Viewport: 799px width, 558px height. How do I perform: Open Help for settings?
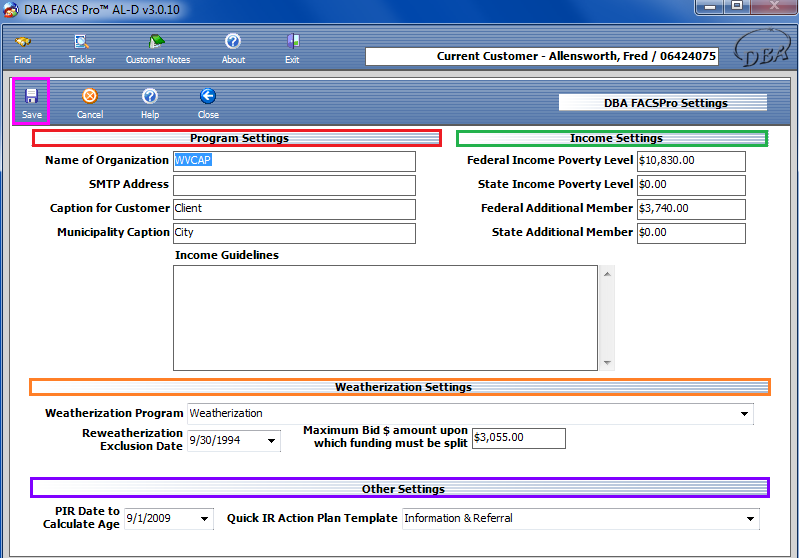(150, 103)
